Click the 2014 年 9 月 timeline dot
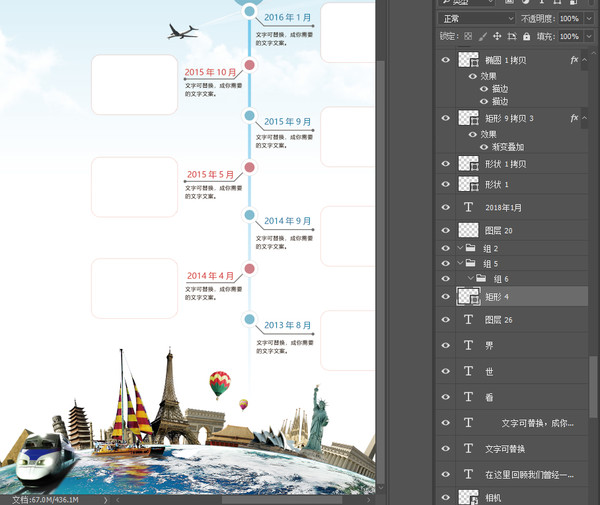The height and width of the screenshot is (505, 600). [x=249, y=215]
